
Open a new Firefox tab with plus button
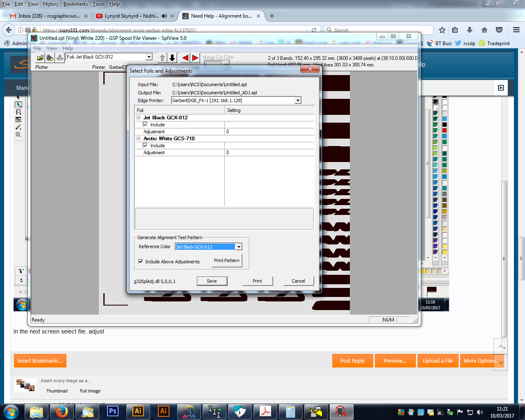click(272, 16)
